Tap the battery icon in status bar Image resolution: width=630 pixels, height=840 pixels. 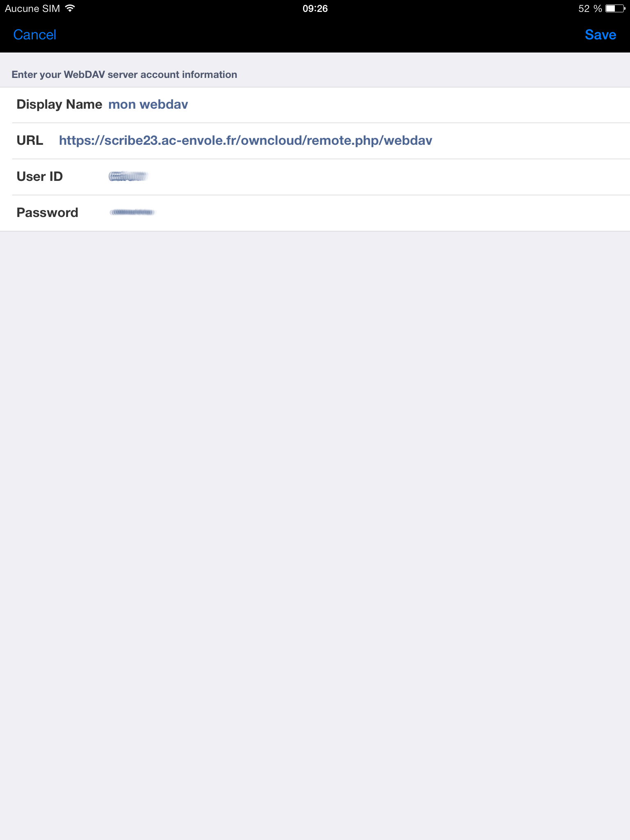coord(615,9)
